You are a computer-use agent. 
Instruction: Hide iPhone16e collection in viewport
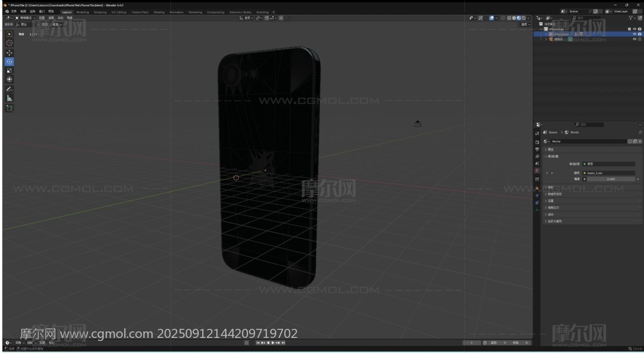634,29
